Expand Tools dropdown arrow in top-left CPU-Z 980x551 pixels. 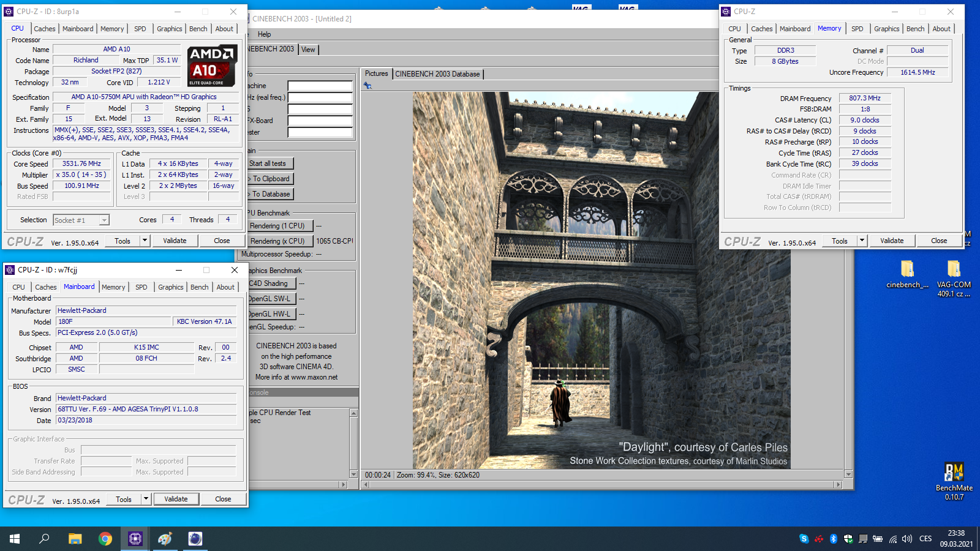145,241
